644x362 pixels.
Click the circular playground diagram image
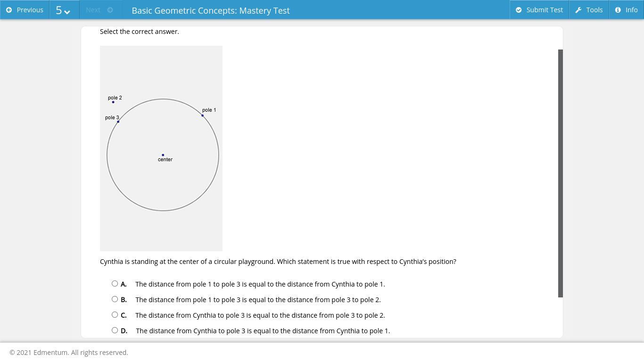[161, 148]
